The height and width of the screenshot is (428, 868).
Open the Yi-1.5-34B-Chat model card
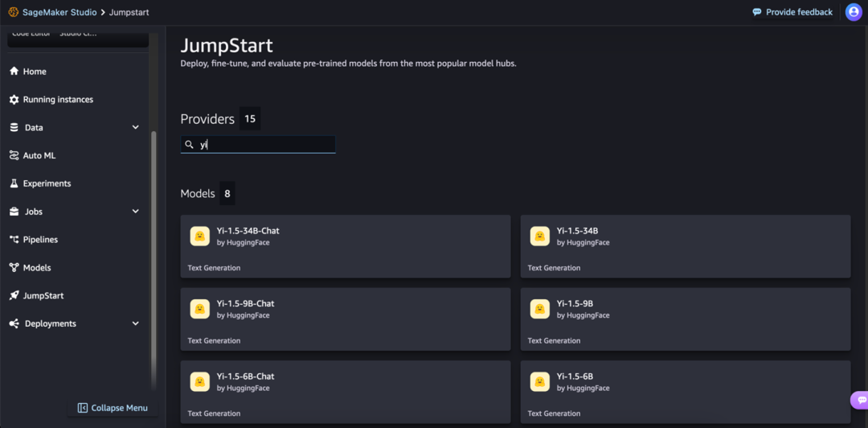tap(346, 246)
